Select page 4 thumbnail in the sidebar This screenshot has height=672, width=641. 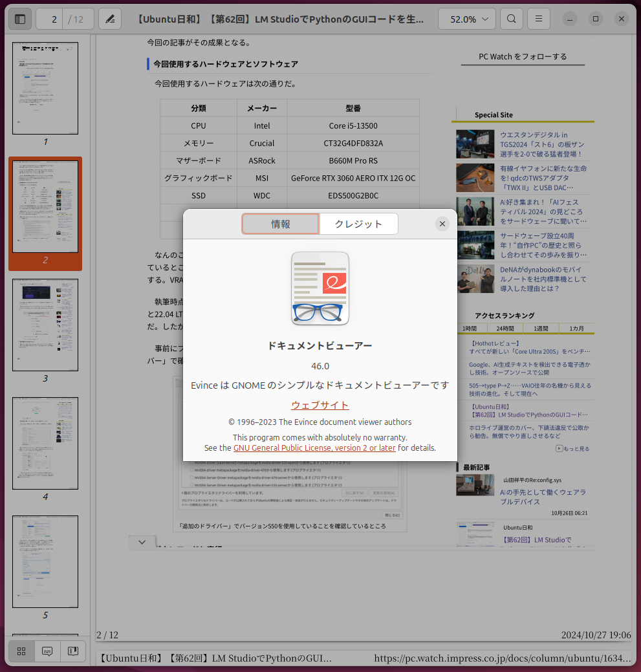tap(45, 443)
